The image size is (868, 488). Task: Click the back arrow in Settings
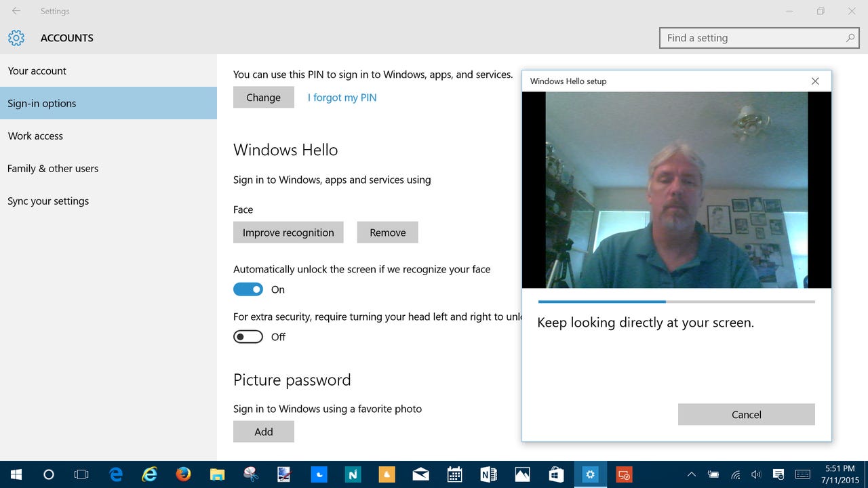click(15, 11)
